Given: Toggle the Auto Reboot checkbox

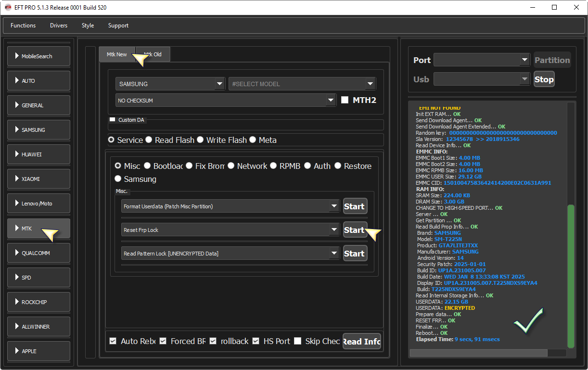Looking at the screenshot, I should [x=113, y=341].
